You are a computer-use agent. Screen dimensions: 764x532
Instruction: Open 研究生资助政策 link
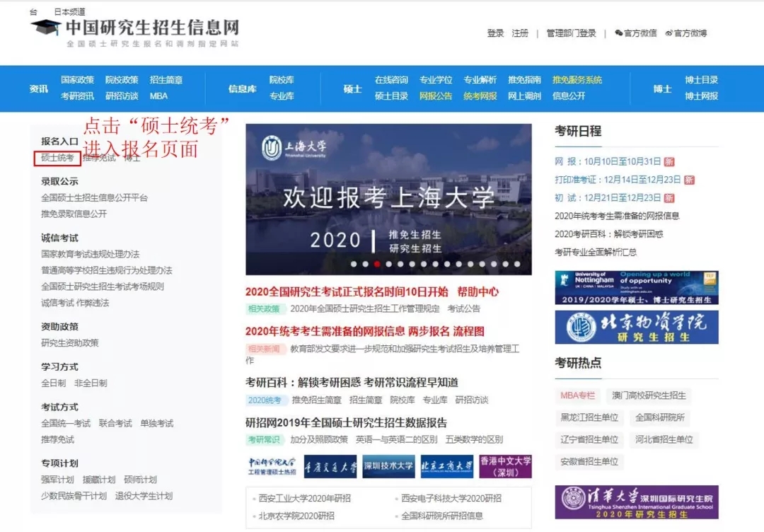click(69, 343)
